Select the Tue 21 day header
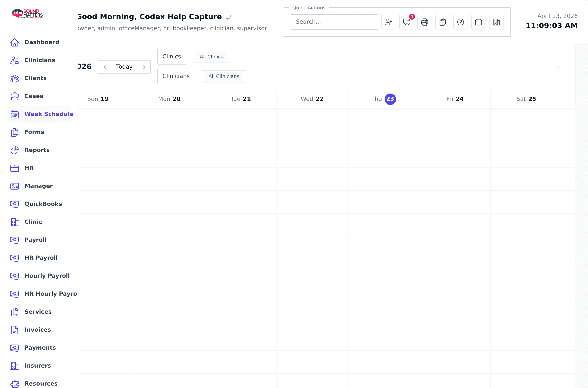The height and width of the screenshot is (388, 588). (241, 99)
